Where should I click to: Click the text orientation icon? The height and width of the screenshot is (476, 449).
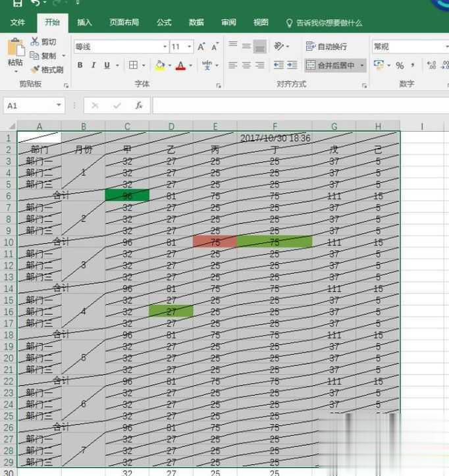point(278,47)
